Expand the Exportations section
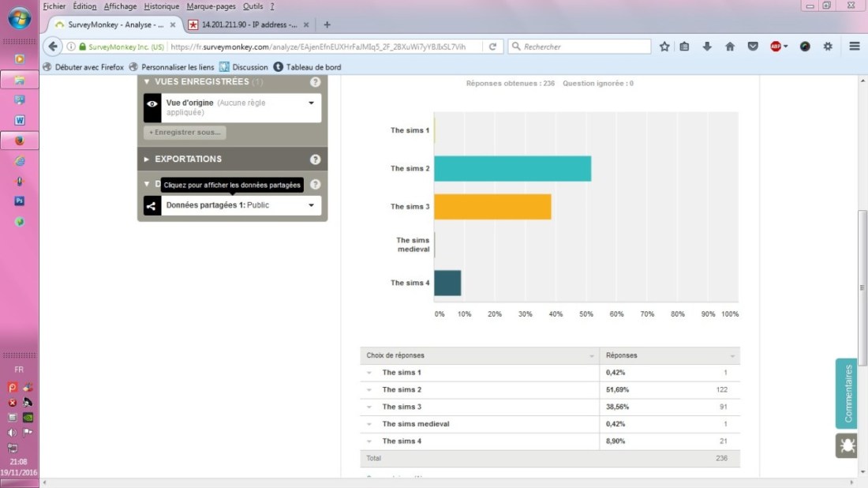Screen dimensions: 868x488 (188, 159)
